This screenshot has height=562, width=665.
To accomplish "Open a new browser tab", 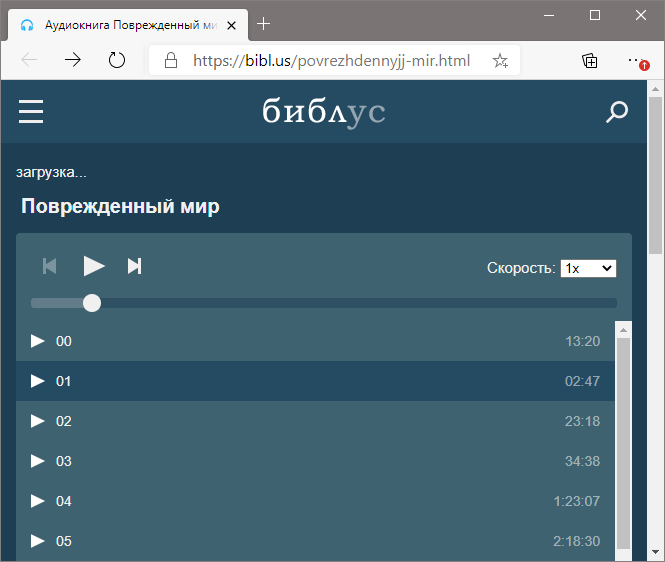I will point(263,24).
